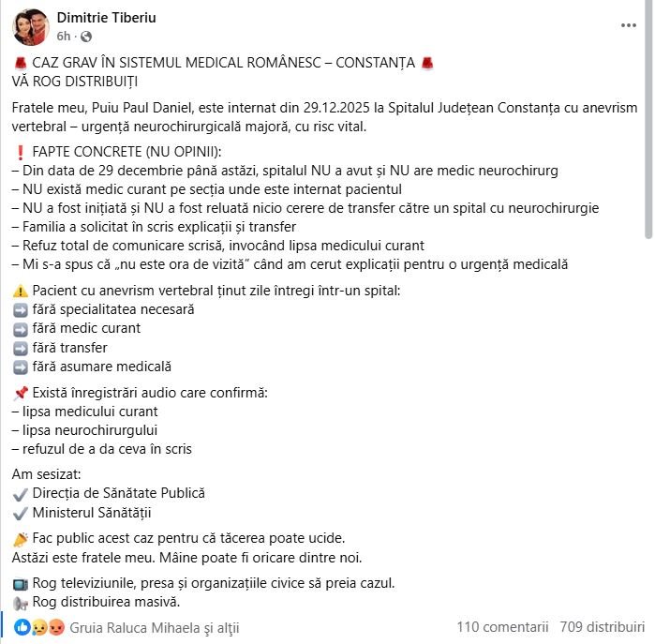Click the siren emoji before 'CAZ GRAV'

click(x=21, y=63)
